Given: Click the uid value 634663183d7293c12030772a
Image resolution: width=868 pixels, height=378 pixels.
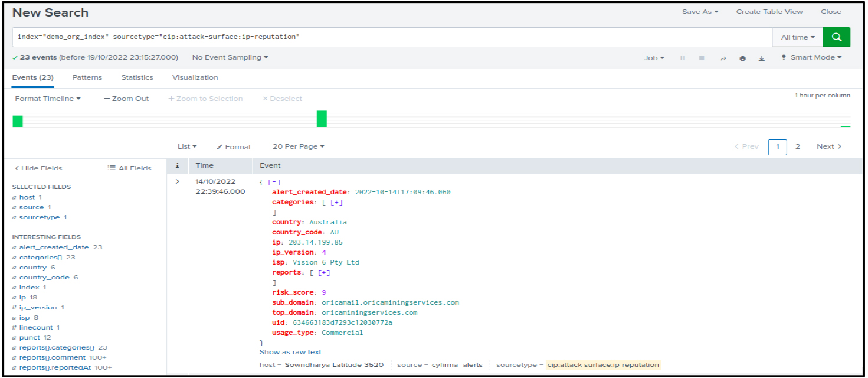Looking at the screenshot, I should 343,322.
